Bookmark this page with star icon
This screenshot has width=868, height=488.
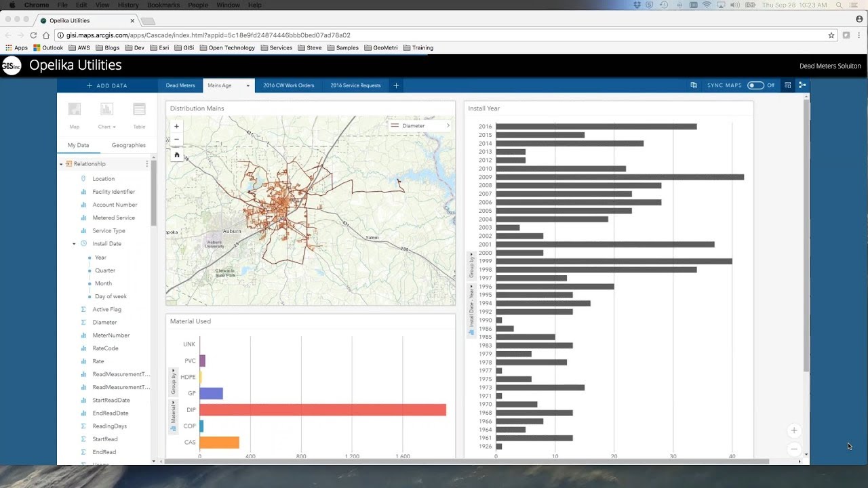(831, 35)
